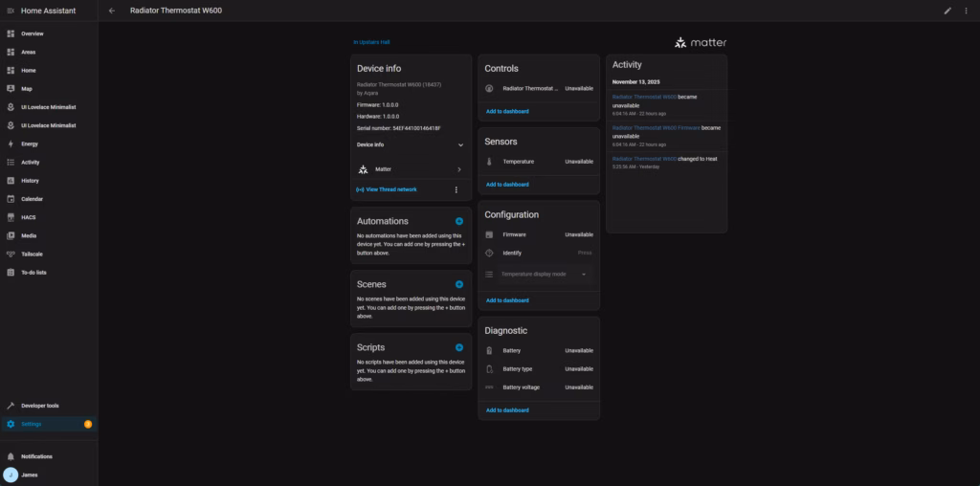Screen dimensions: 980x486
Task: Click View Thread network link
Action: click(390, 189)
